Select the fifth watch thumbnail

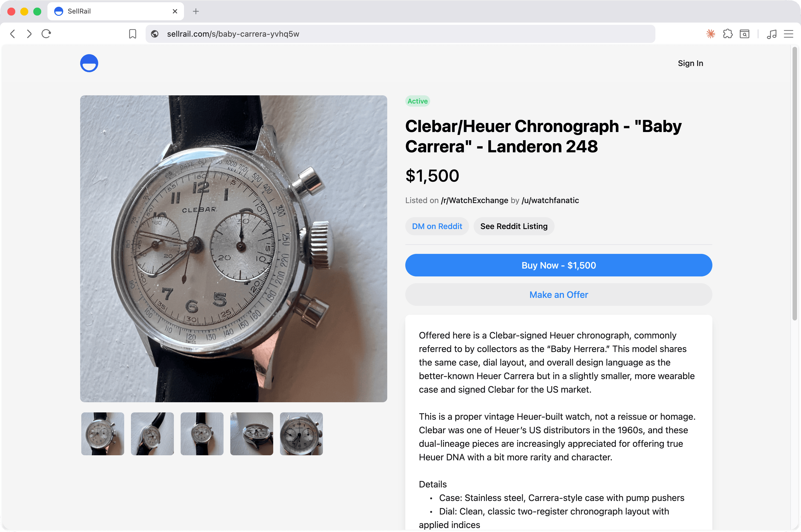(301, 434)
